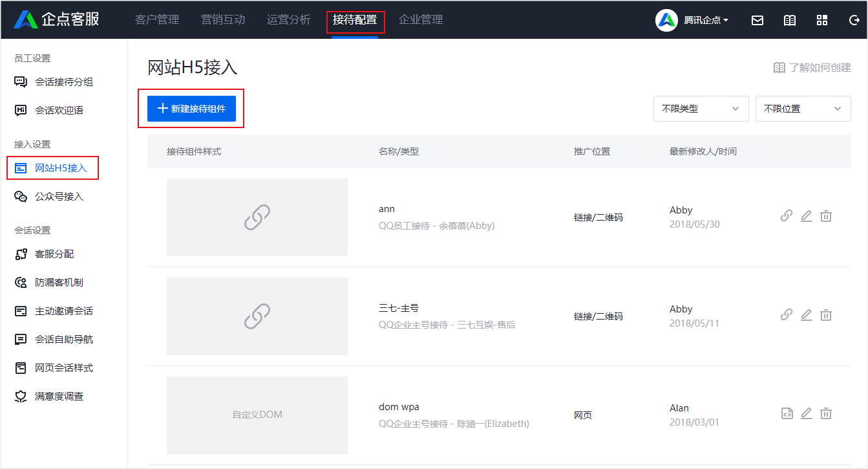Open 主动邀请会话 in sidebar
Viewport: 868px width, 469px height.
(63, 311)
